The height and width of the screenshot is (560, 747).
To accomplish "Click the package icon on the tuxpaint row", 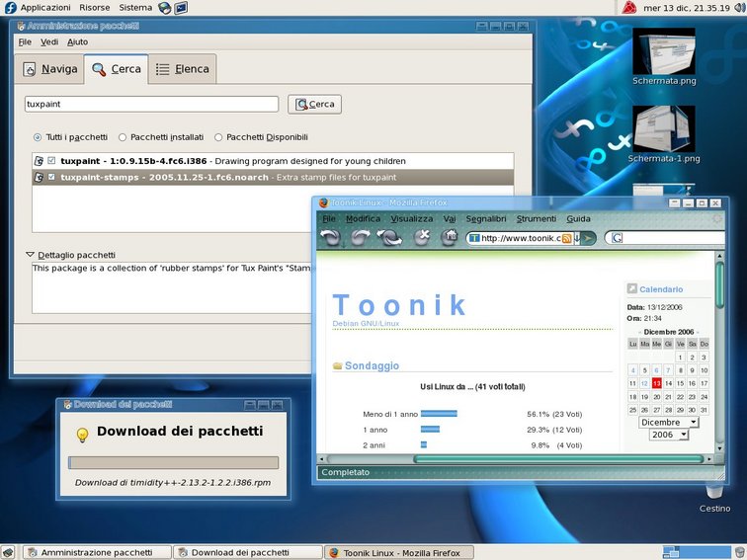I will tap(40, 161).
